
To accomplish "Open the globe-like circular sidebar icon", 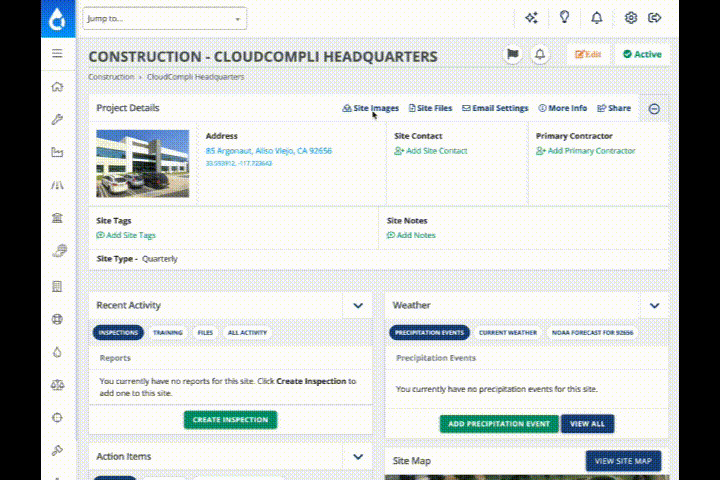I will pos(57,319).
